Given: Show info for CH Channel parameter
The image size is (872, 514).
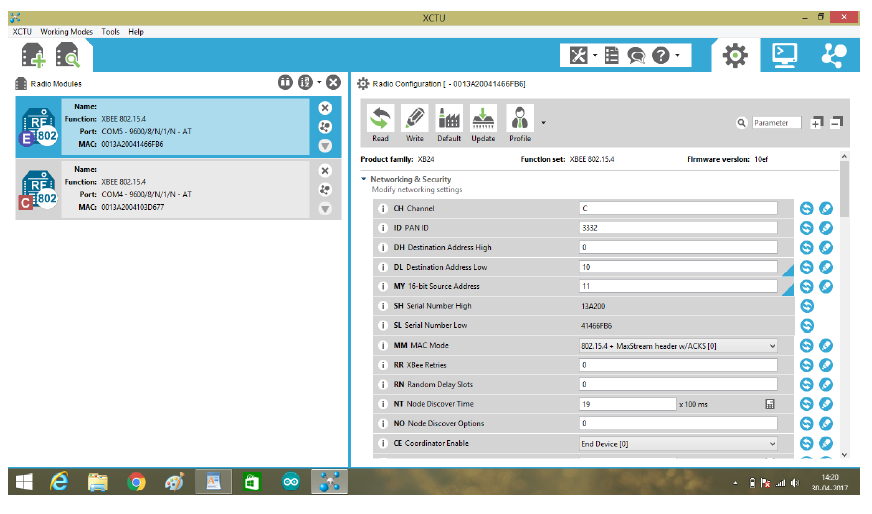Looking at the screenshot, I should (383, 209).
